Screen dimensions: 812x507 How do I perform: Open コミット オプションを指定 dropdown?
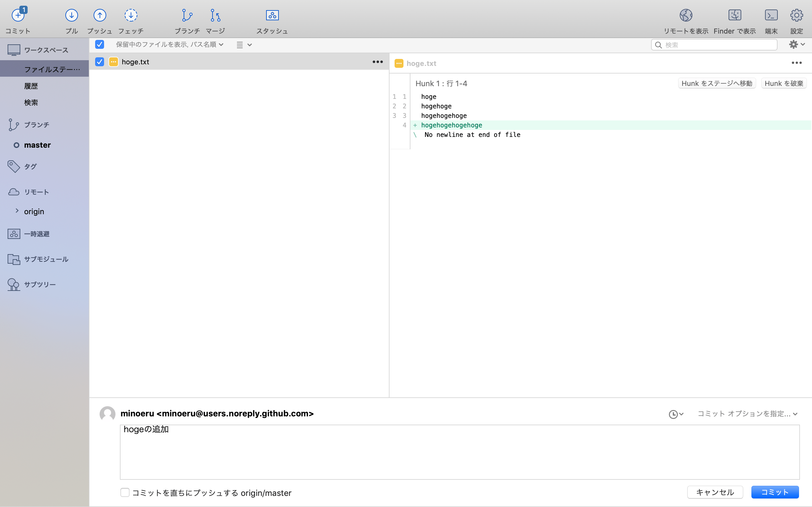pos(747,414)
